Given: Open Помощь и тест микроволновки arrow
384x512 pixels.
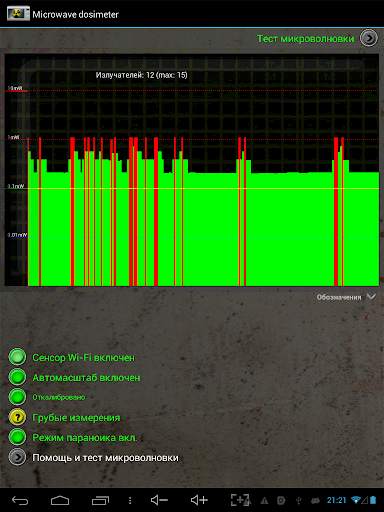Looking at the screenshot, I should tap(17, 457).
